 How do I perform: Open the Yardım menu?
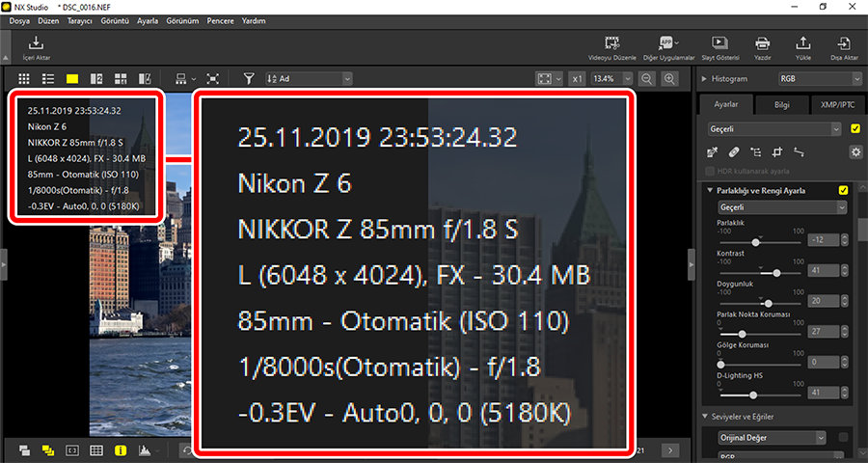[254, 21]
